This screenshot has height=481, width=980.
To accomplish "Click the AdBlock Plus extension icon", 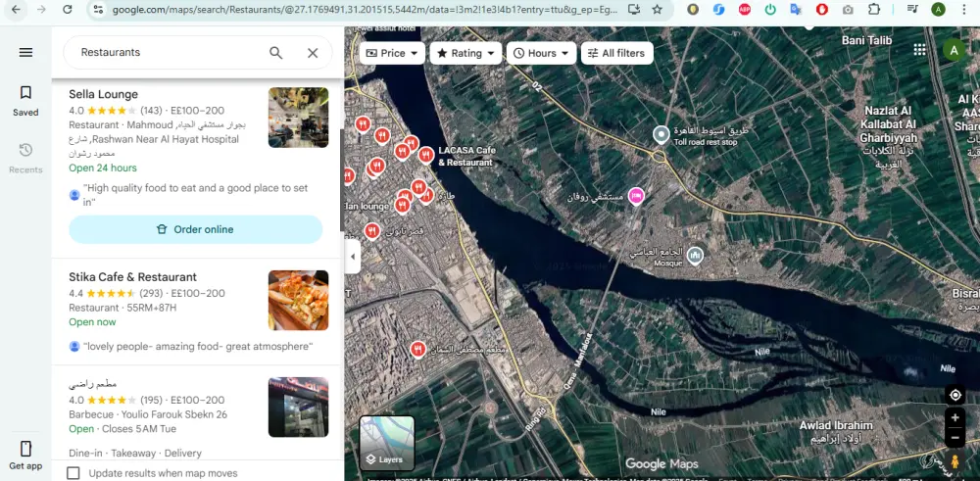I will pyautogui.click(x=745, y=10).
